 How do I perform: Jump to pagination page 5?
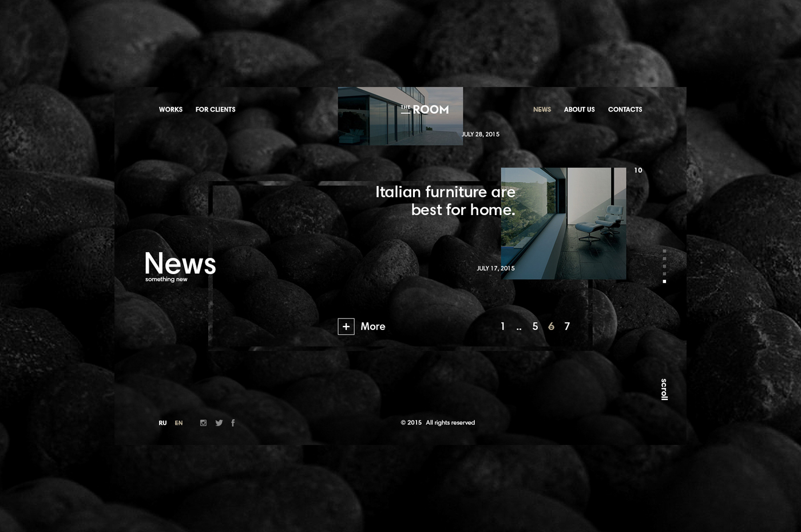[535, 326]
